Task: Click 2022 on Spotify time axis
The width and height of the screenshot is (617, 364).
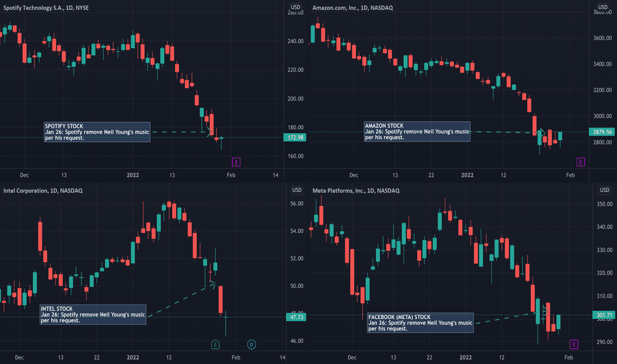Action: point(132,175)
